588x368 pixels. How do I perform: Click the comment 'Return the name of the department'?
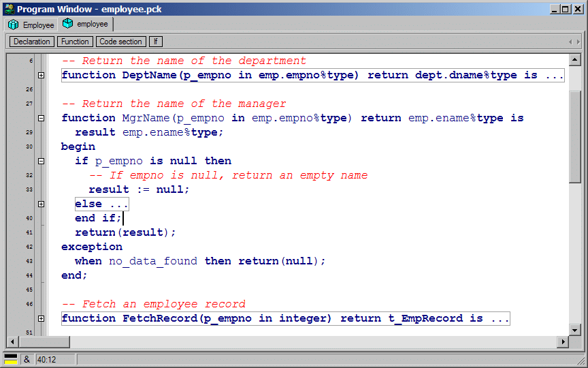tap(184, 61)
